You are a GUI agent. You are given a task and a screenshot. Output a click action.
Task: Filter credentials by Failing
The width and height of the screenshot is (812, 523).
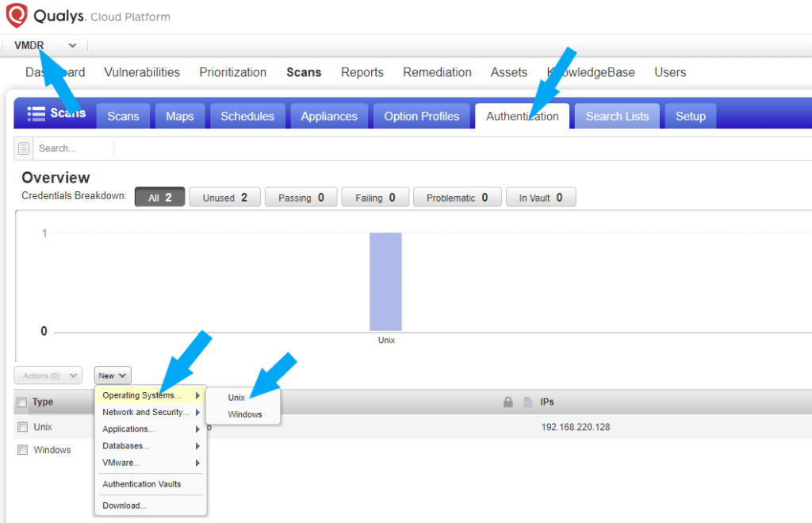(x=375, y=198)
